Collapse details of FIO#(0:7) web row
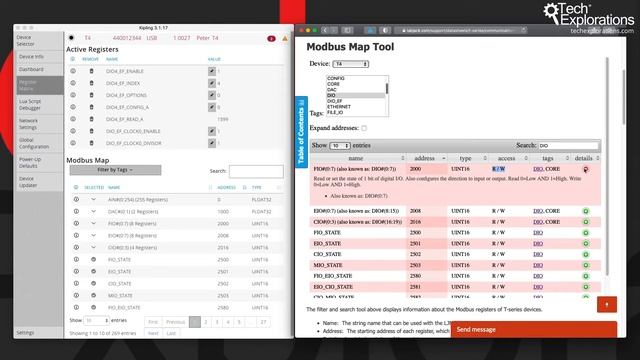Screen dimensions: 640x360 tap(586, 169)
